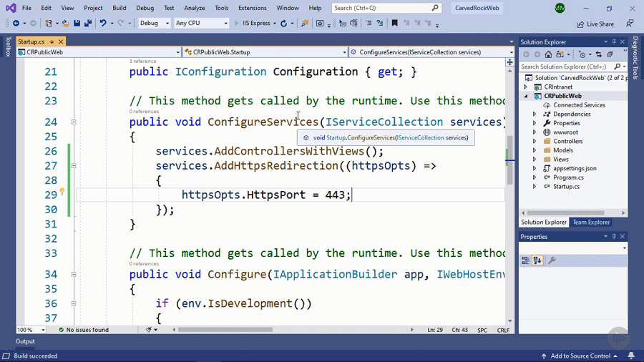The image size is (644, 362).
Task: Open the Extensions menu
Action: (x=252, y=8)
